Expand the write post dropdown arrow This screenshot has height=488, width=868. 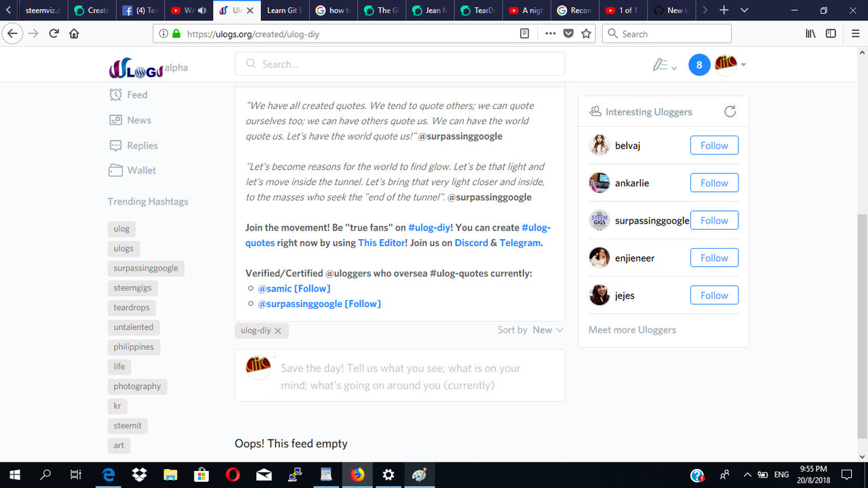[673, 67]
